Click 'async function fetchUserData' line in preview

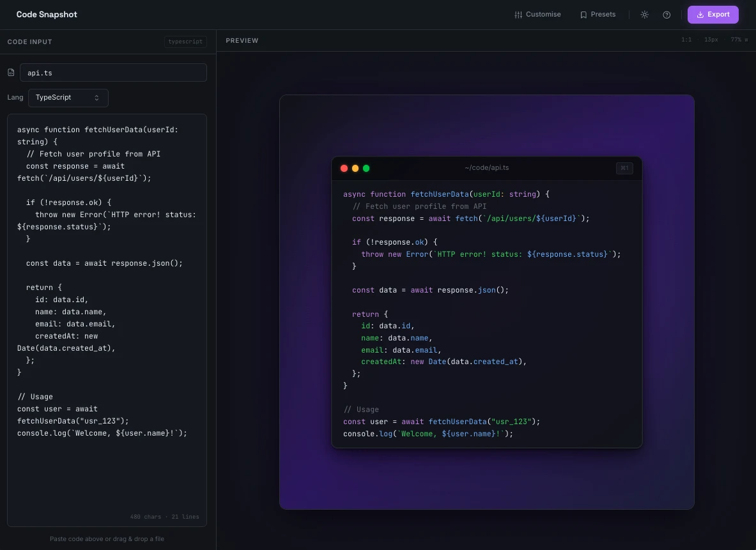(x=447, y=194)
